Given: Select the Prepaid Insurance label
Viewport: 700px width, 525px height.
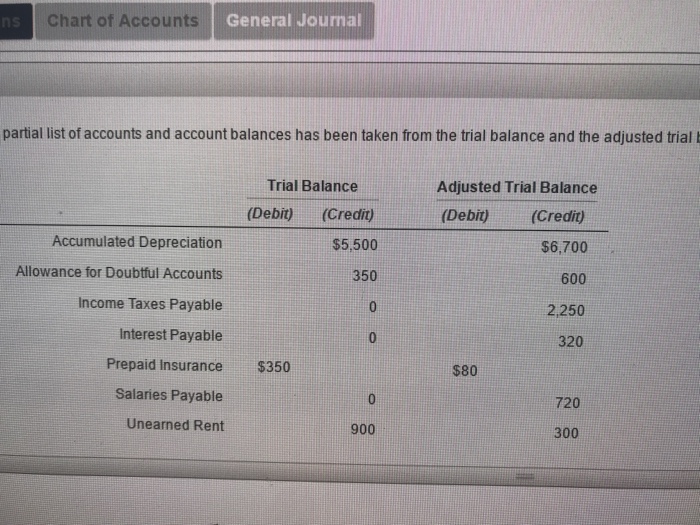Looking at the screenshot, I should 164,365.
